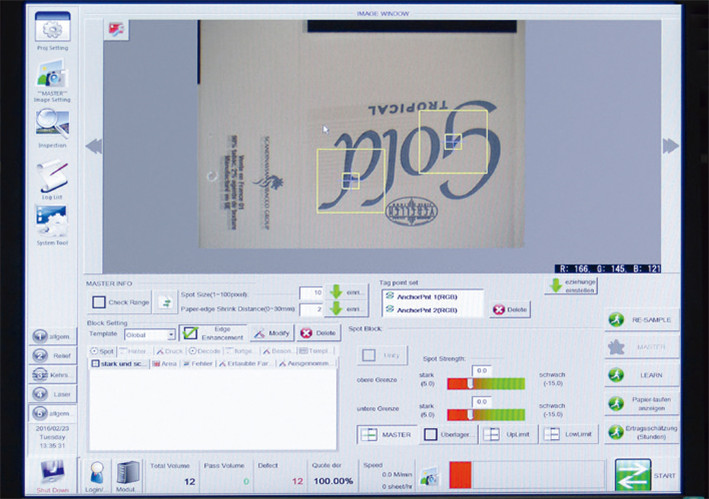
Task: Click the green arrow 'einstellen' button
Action: pos(571,286)
